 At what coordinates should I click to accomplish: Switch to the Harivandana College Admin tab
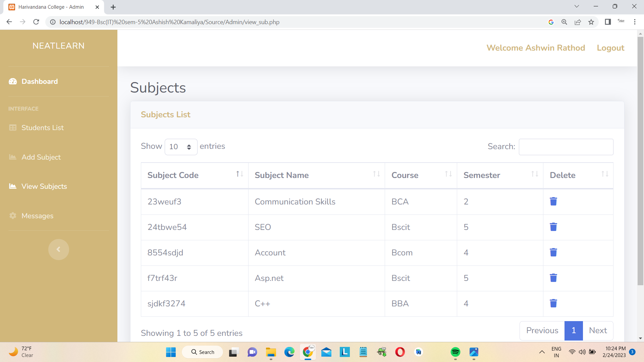51,7
